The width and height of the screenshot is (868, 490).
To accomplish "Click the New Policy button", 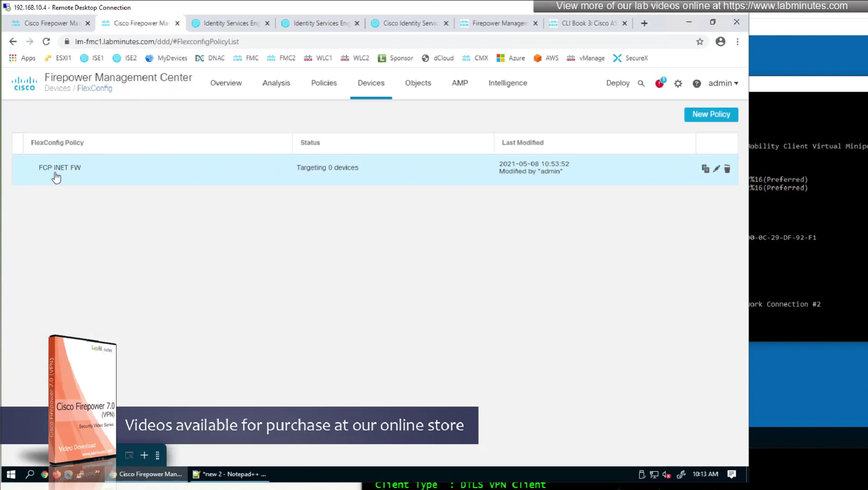I will click(x=711, y=115).
